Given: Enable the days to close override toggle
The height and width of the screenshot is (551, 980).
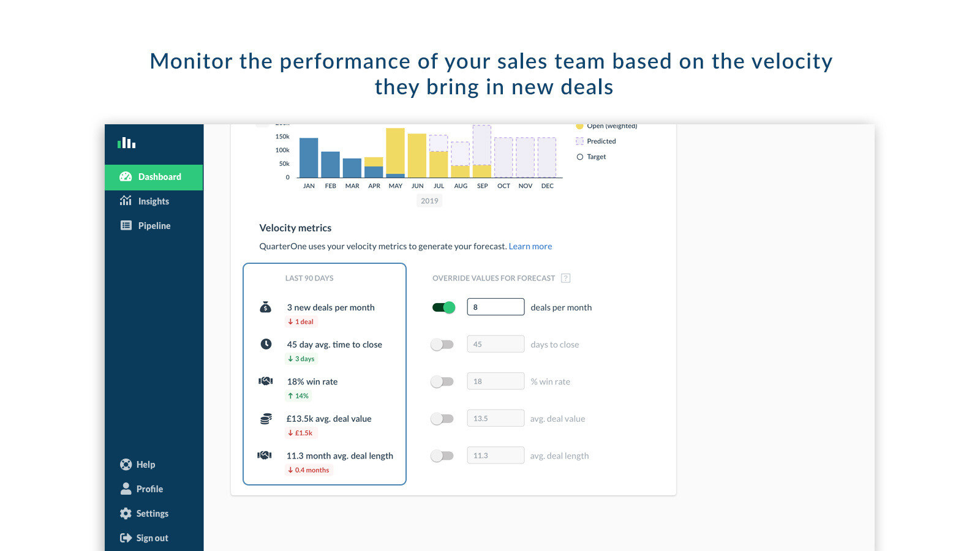Looking at the screenshot, I should tap(442, 345).
